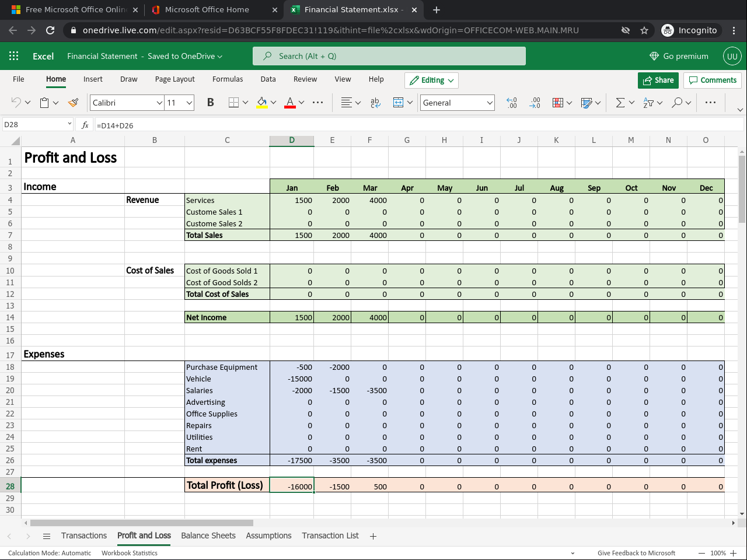747x560 pixels.
Task: Open the font name dropdown (Calibri)
Action: (x=159, y=103)
